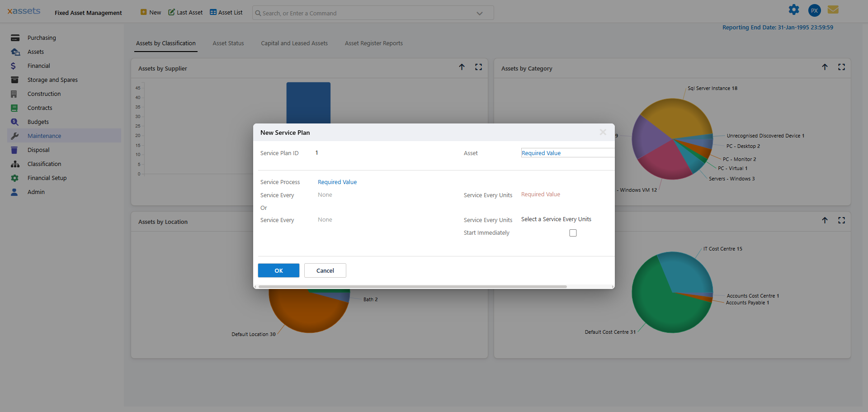868x412 pixels.
Task: Click the settings gear icon
Action: [x=793, y=10]
